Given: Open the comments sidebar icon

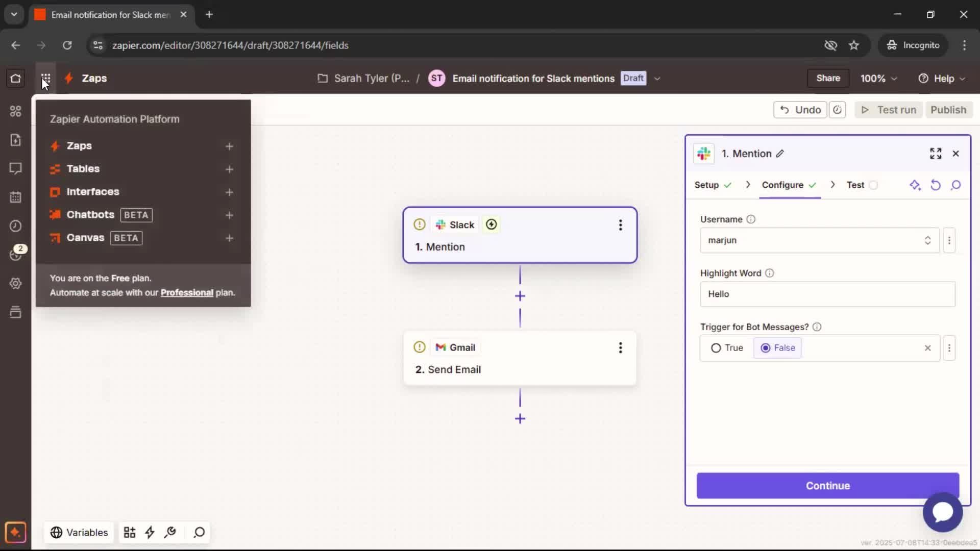Looking at the screenshot, I should (15, 168).
